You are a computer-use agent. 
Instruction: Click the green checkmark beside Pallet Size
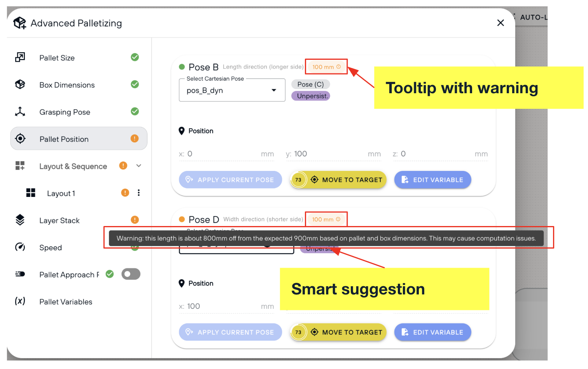pos(135,57)
